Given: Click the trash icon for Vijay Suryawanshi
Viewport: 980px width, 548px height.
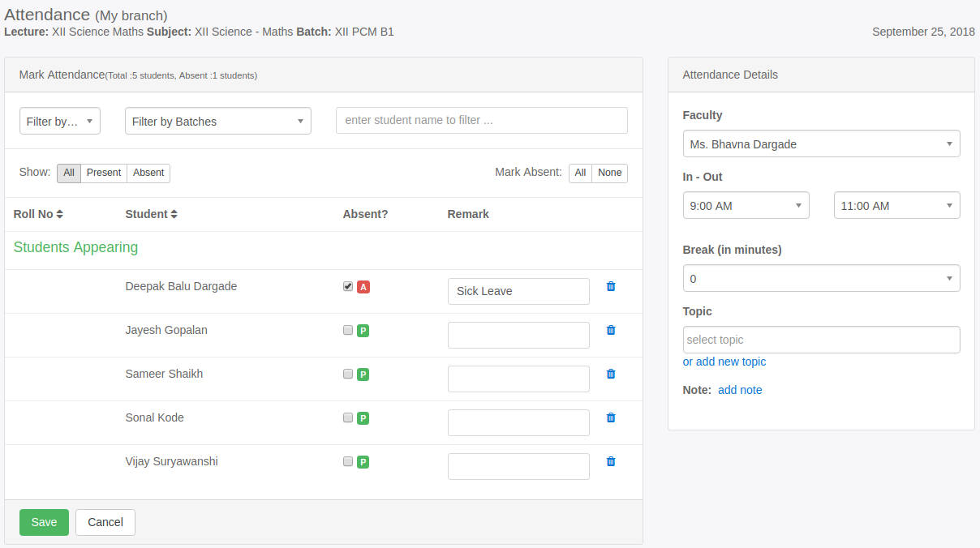Looking at the screenshot, I should [611, 461].
